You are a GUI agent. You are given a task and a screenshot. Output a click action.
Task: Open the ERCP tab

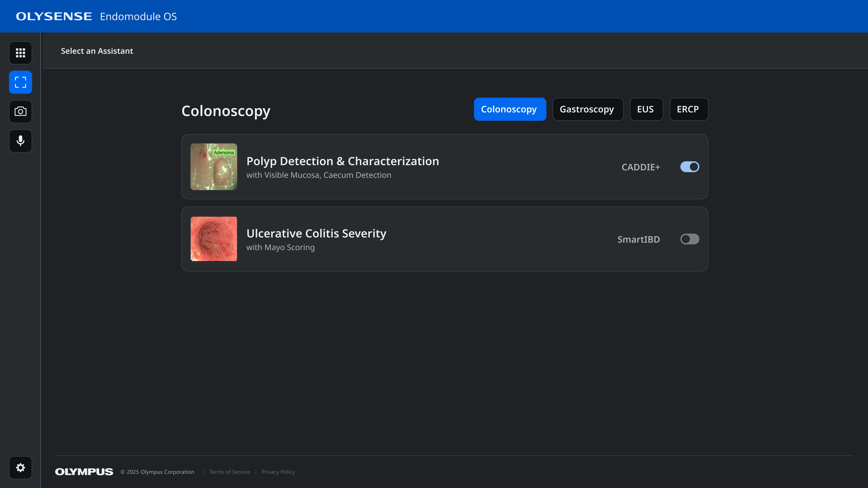click(x=689, y=109)
